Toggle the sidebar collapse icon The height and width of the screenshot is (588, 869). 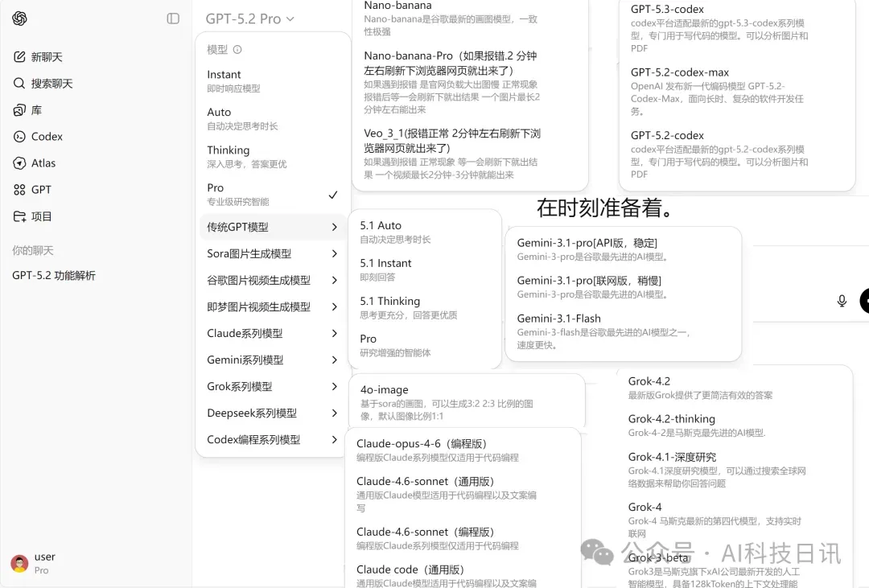point(173,19)
